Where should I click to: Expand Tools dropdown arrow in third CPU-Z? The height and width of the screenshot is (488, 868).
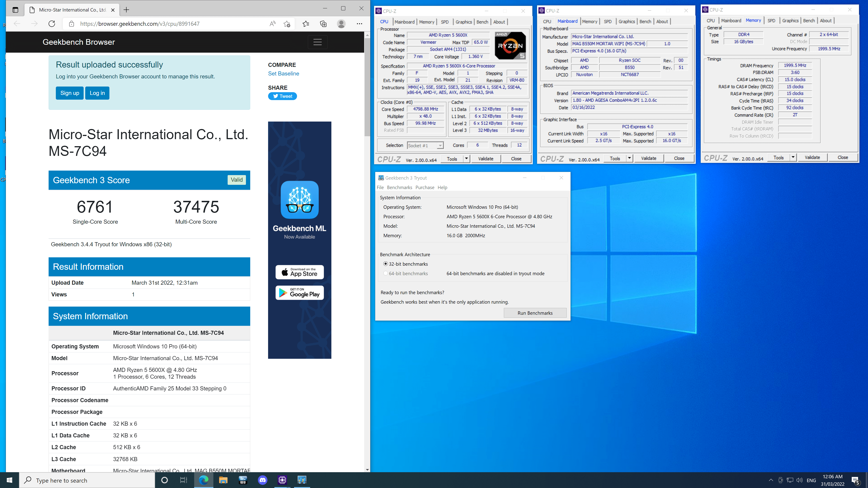(793, 157)
